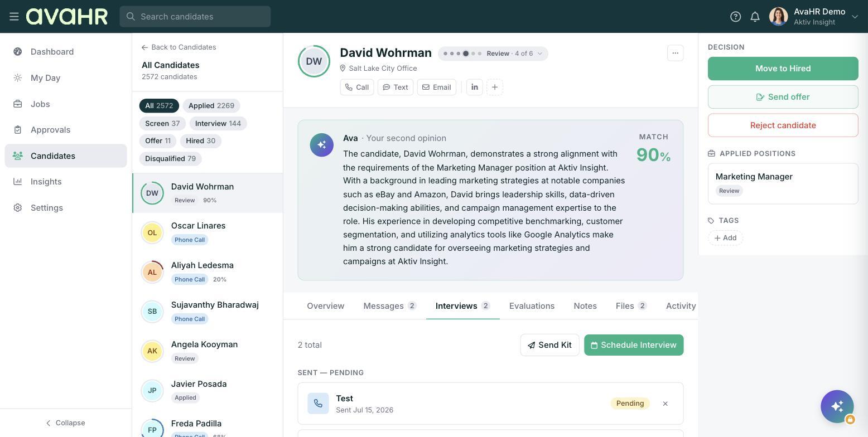Collapse the sidebar
868x437 pixels.
point(65,423)
